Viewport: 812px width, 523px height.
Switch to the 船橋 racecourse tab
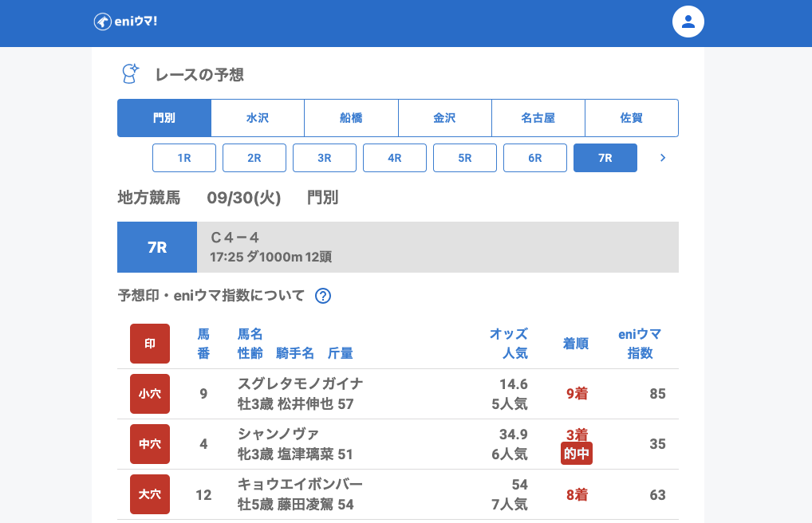point(351,118)
